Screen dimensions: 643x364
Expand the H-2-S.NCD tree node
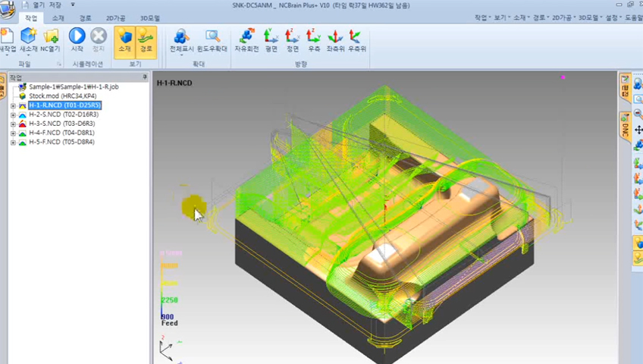pos(13,115)
